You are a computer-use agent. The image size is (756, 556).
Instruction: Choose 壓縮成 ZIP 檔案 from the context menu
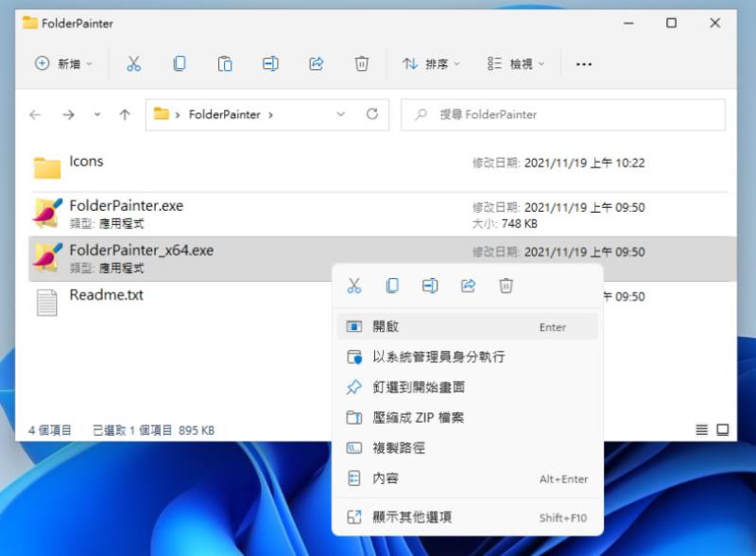pos(468,418)
